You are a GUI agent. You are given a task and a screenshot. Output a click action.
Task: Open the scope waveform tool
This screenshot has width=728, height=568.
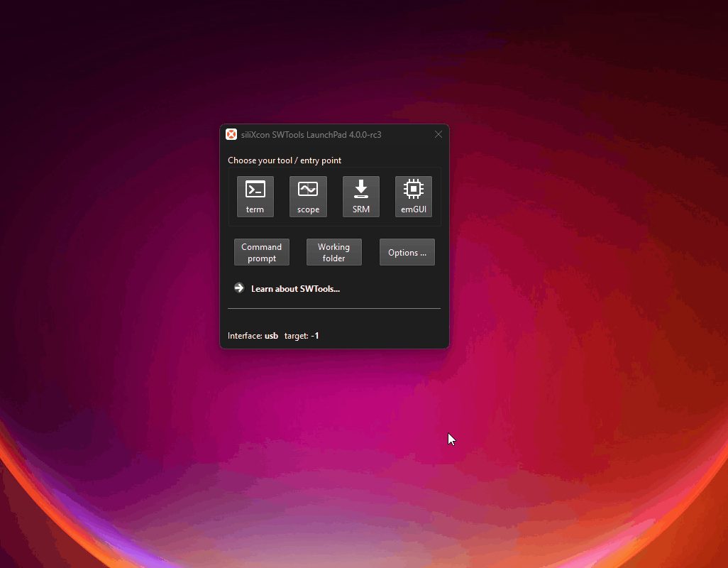308,197
